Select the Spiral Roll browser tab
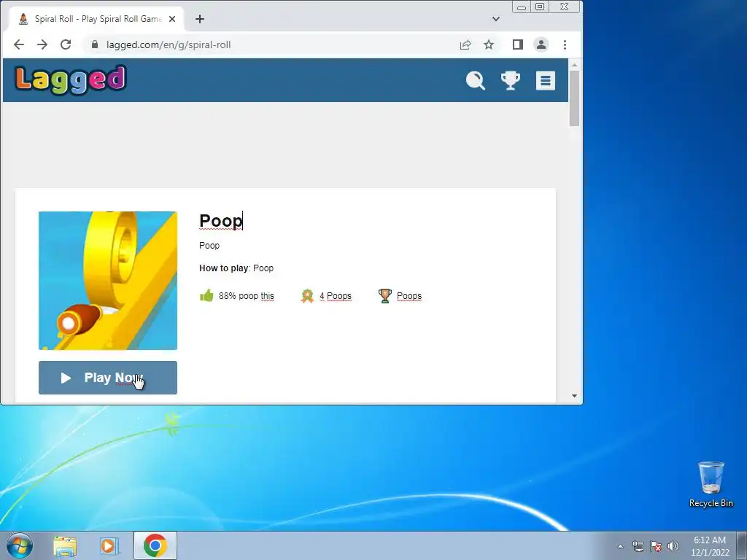The width and height of the screenshot is (747, 560). point(96,19)
